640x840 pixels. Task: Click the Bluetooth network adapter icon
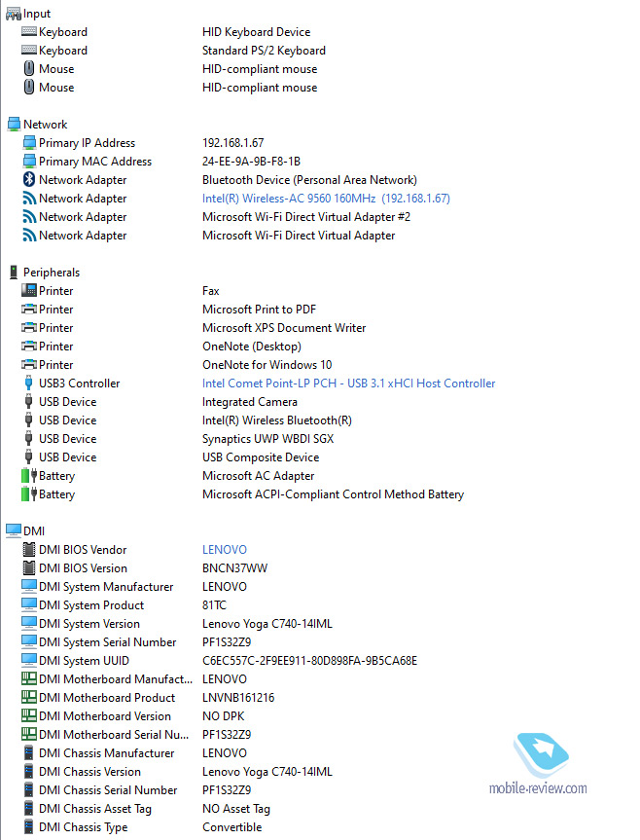(x=29, y=179)
